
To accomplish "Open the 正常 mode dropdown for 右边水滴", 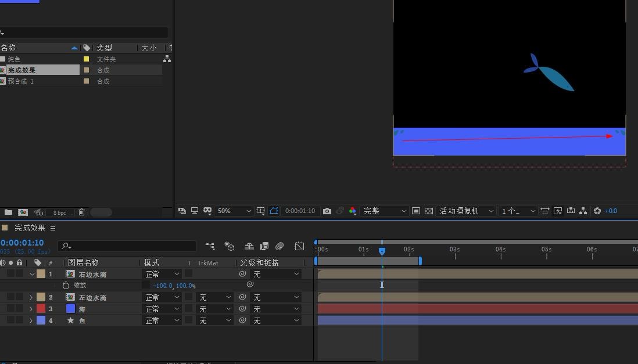I will tap(162, 274).
